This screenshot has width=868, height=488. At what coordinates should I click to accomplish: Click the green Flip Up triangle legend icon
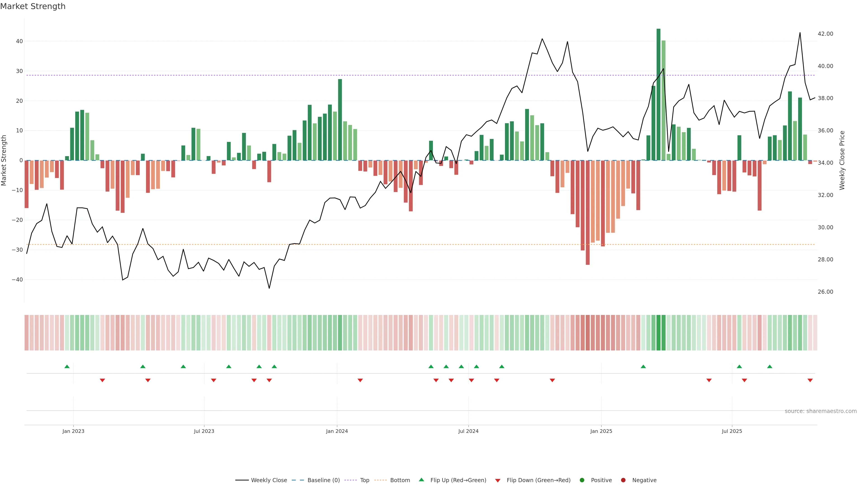coord(421,480)
